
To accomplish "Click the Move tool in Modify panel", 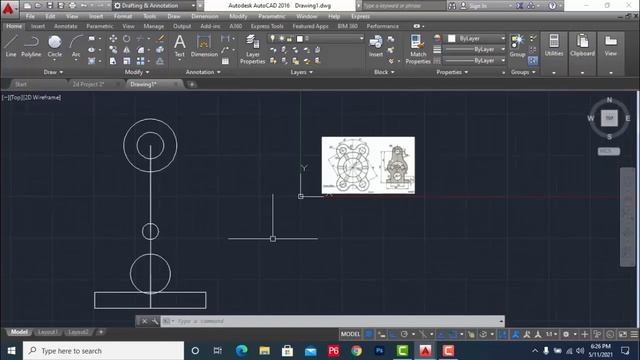I will pyautogui.click(x=113, y=38).
